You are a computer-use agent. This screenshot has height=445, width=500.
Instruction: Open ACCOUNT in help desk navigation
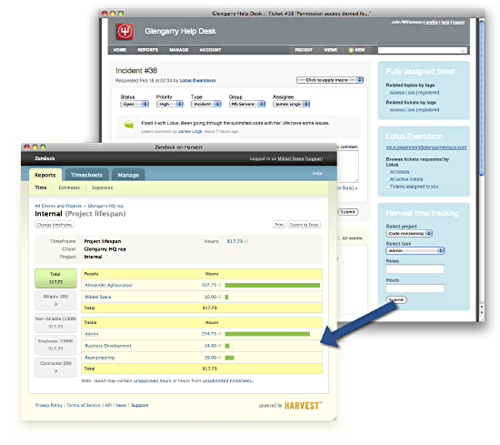210,50
